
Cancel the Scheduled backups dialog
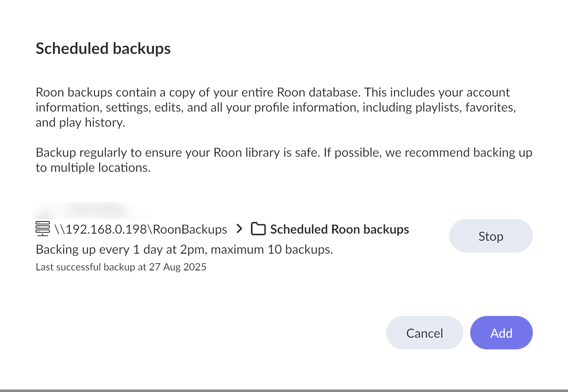click(424, 333)
